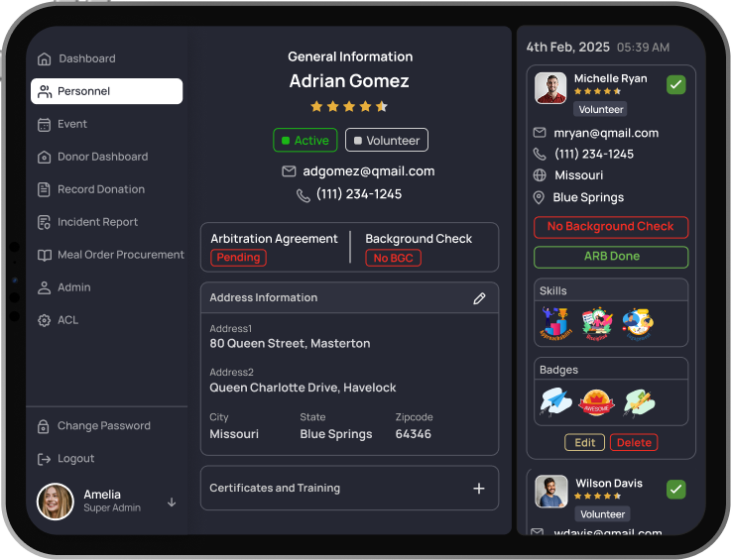Click Michelle Ryan's profile photo
The height and width of the screenshot is (560, 731).
[550, 88]
